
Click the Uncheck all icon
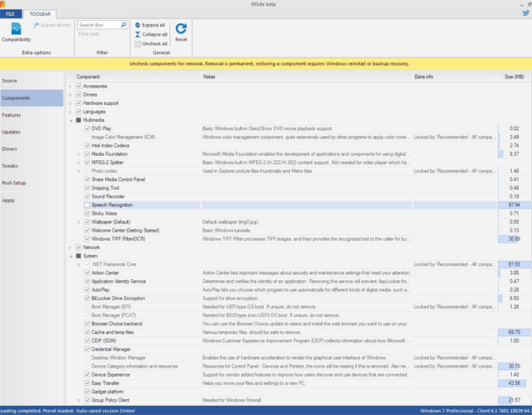138,43
